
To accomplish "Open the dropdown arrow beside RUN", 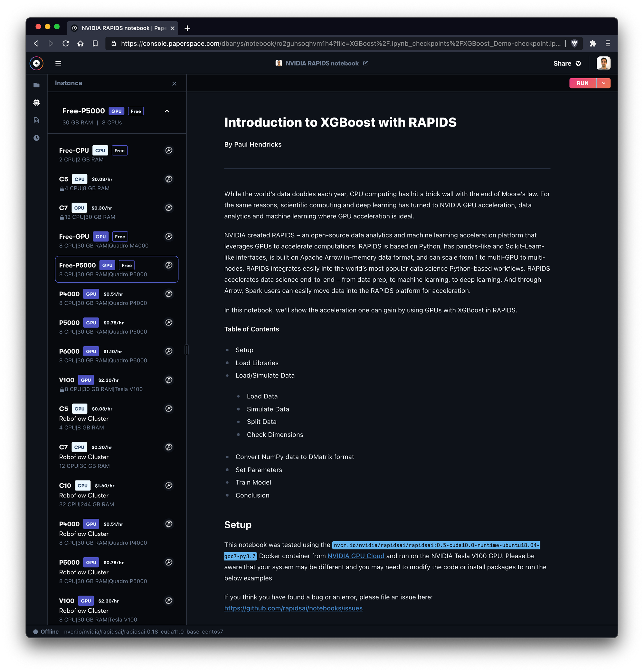I will [603, 83].
